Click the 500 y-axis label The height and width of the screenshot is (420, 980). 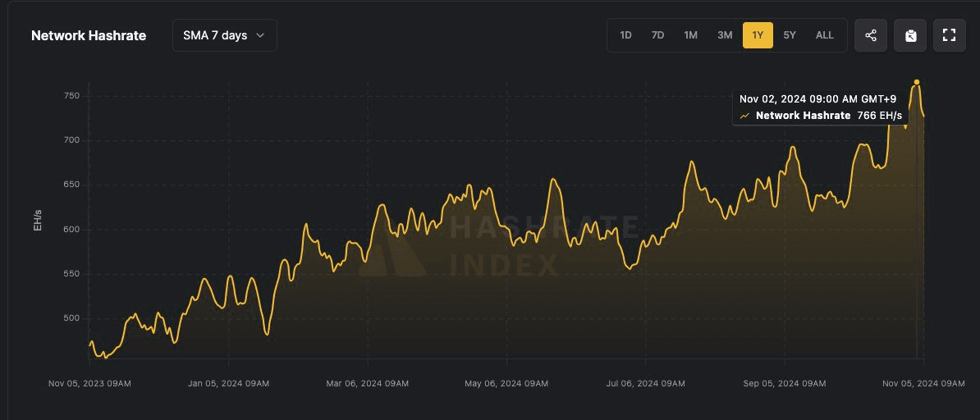[x=72, y=319]
